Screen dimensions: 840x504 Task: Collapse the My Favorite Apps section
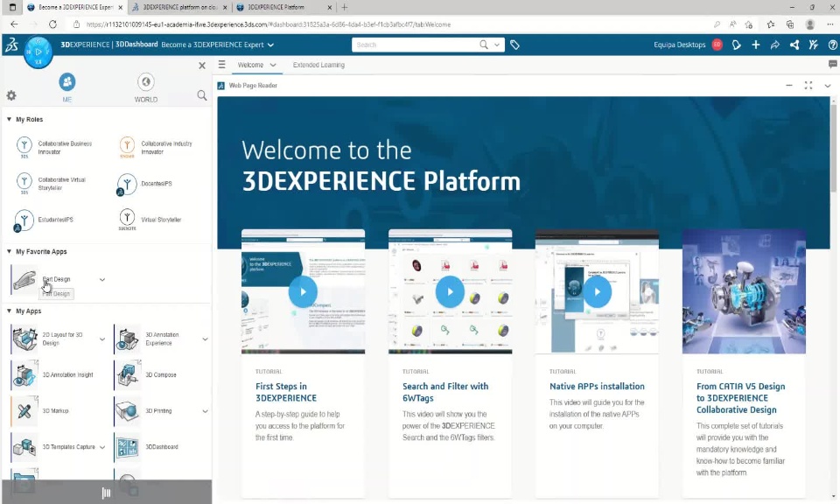pos(9,251)
